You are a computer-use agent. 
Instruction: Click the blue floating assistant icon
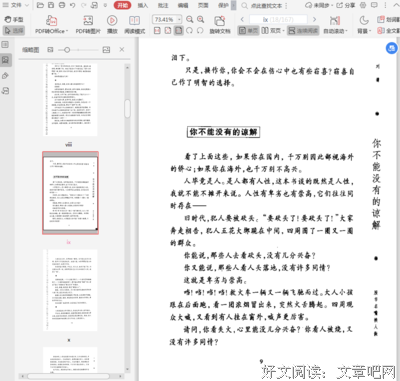pyautogui.click(x=392, y=48)
